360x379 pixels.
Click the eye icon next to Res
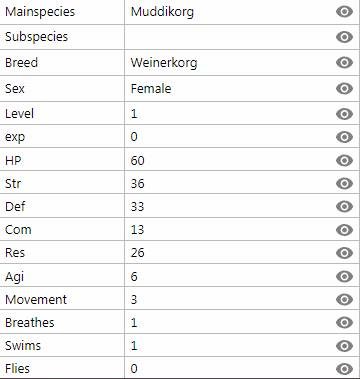point(344,253)
